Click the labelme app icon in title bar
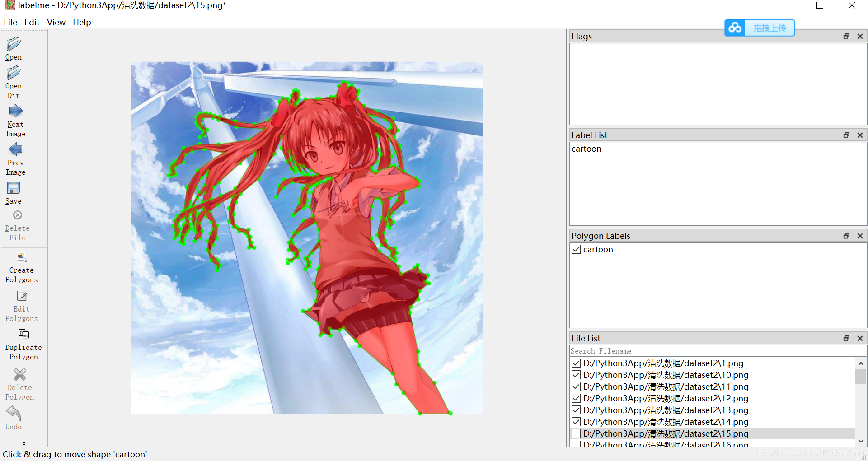The height and width of the screenshot is (461, 868). (x=9, y=5)
